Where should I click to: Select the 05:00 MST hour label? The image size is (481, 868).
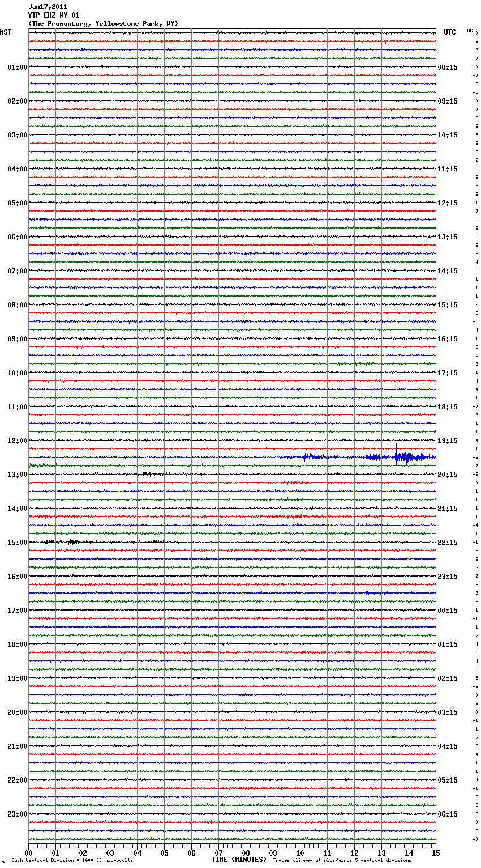(18, 203)
